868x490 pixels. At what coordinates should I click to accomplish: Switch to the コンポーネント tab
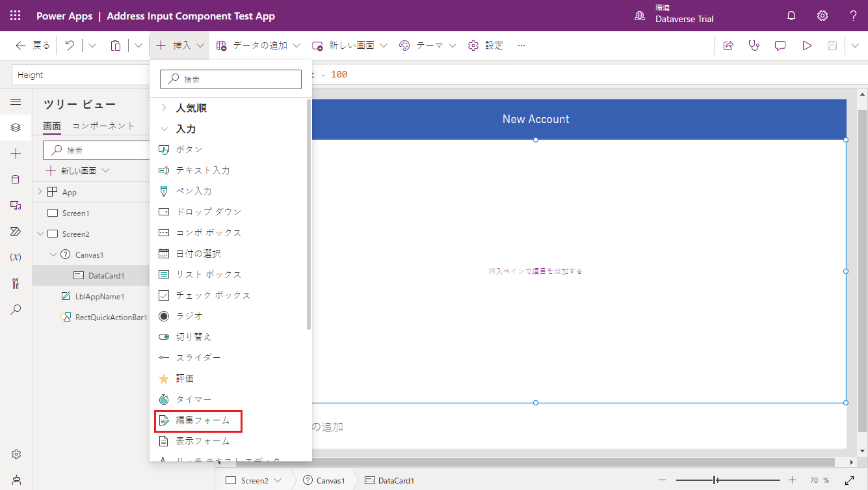pos(103,126)
